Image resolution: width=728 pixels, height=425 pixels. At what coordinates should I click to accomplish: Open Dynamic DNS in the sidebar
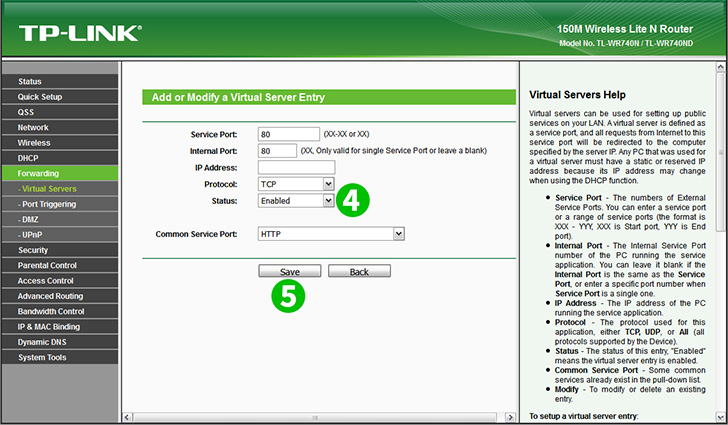[60, 342]
